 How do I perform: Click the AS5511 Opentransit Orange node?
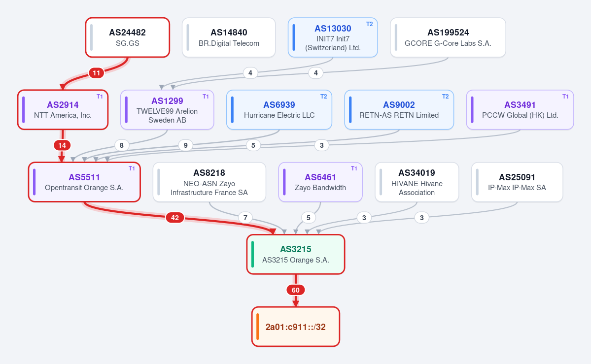tap(84, 182)
